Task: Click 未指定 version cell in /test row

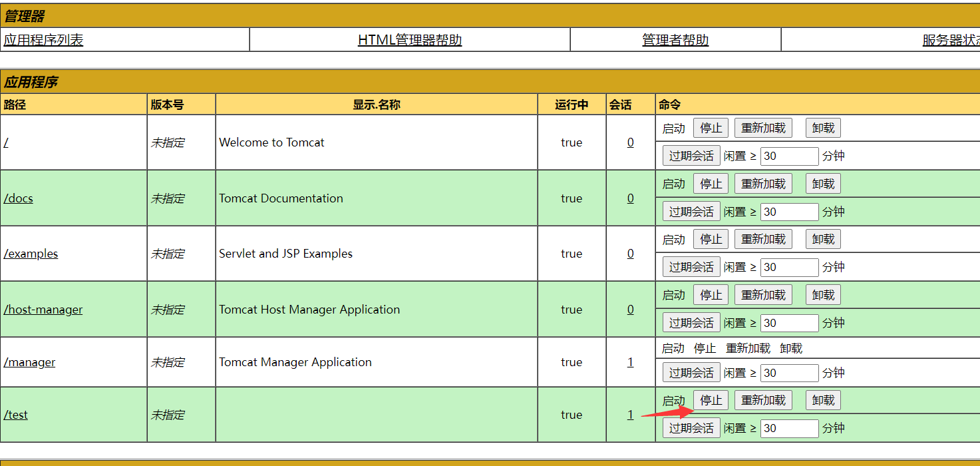Action: 168,415
